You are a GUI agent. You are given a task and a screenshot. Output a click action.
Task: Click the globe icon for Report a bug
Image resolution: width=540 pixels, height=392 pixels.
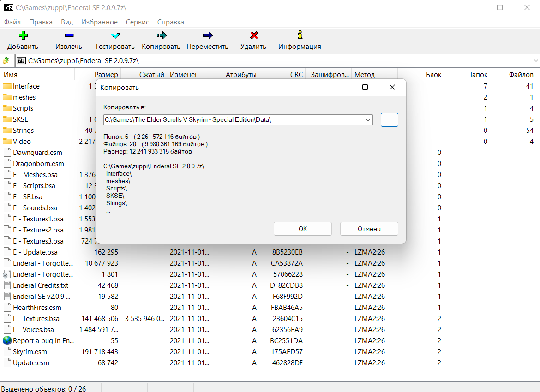[x=7, y=341]
